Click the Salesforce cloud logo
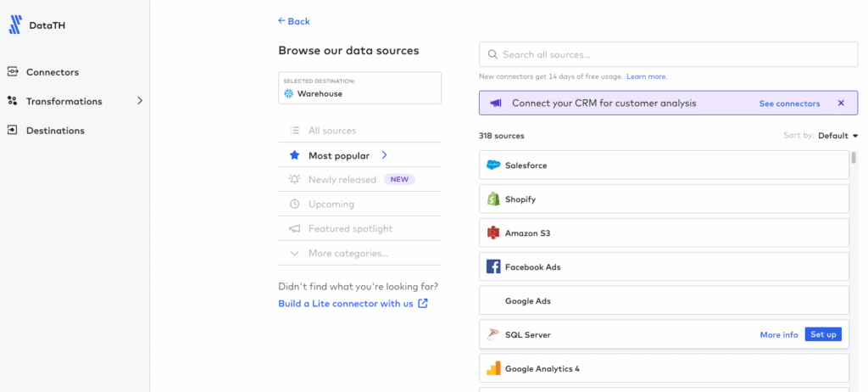868x392 pixels. pos(493,165)
